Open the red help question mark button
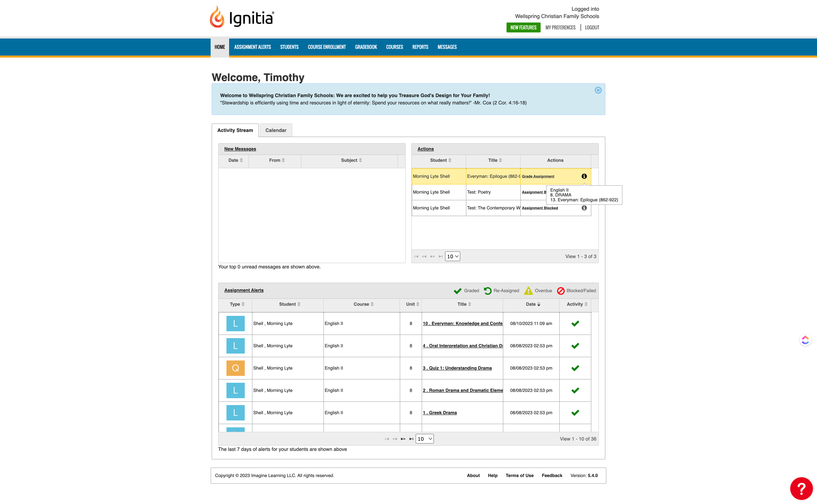Screen dimensions: 817x504 point(801,488)
